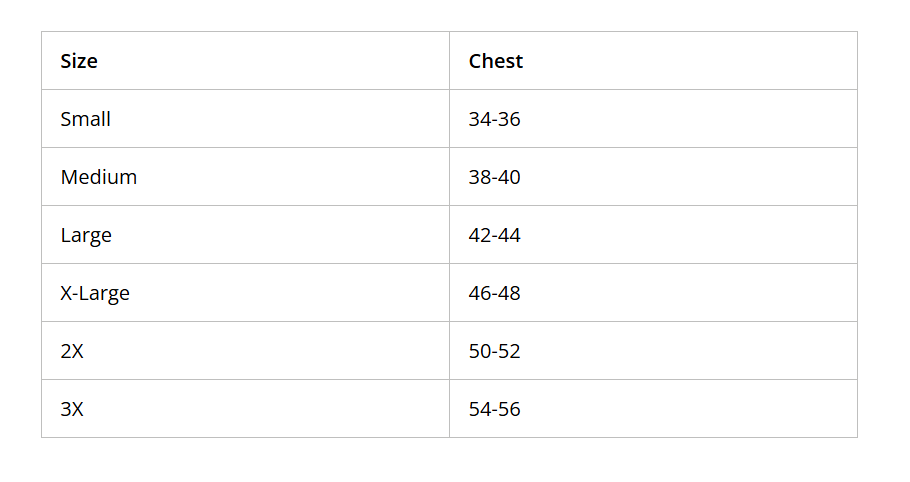Click the X-Large row label text
Viewport: 910px width, 482px height.
coord(95,293)
